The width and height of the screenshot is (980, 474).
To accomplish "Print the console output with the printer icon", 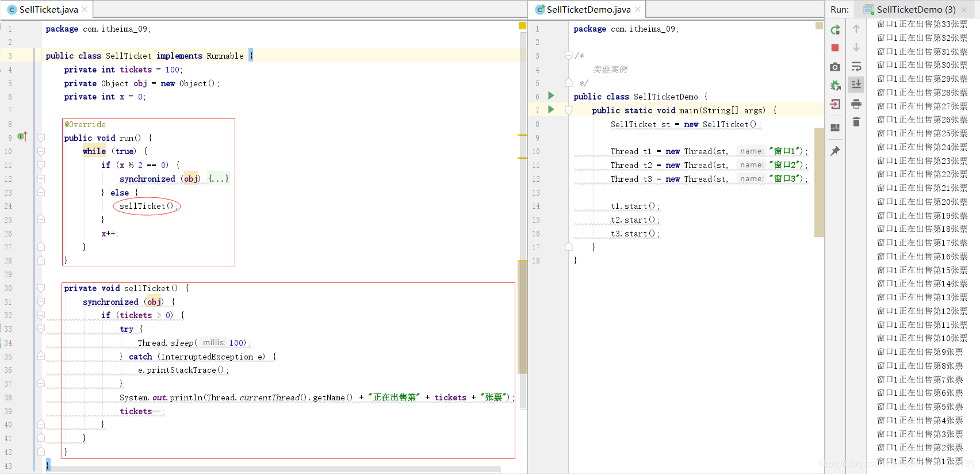I will point(856,104).
